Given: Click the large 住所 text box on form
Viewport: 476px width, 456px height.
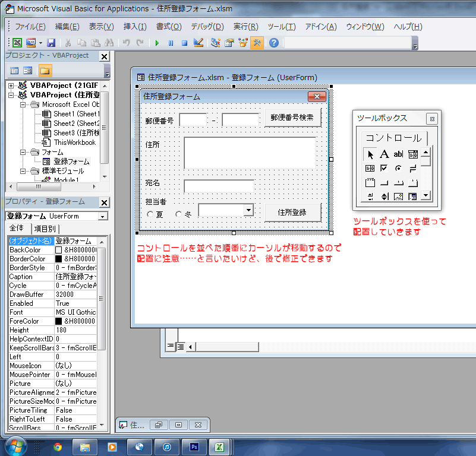Looking at the screenshot, I should pos(250,153).
